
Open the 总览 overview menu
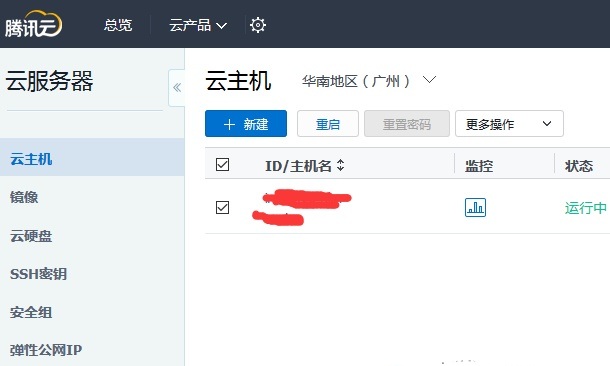(118, 25)
